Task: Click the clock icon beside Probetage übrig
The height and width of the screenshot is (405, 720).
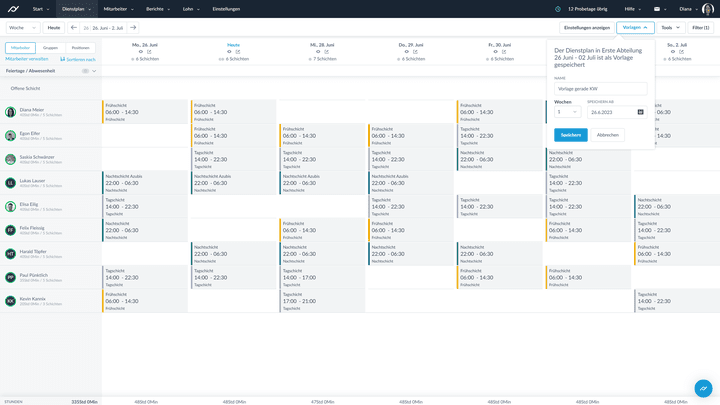Action: point(561,8)
